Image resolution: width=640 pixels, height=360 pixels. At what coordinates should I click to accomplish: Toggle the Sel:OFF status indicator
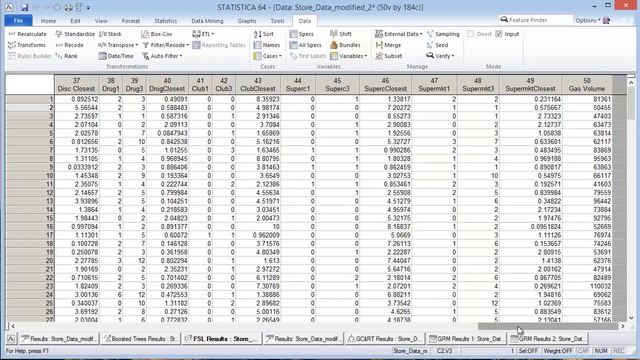(x=528, y=351)
